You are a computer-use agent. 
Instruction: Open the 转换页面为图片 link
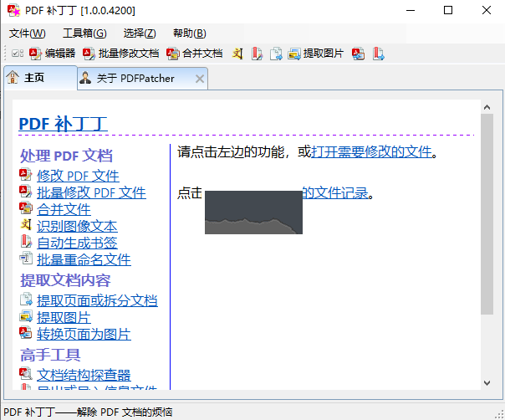tap(84, 334)
